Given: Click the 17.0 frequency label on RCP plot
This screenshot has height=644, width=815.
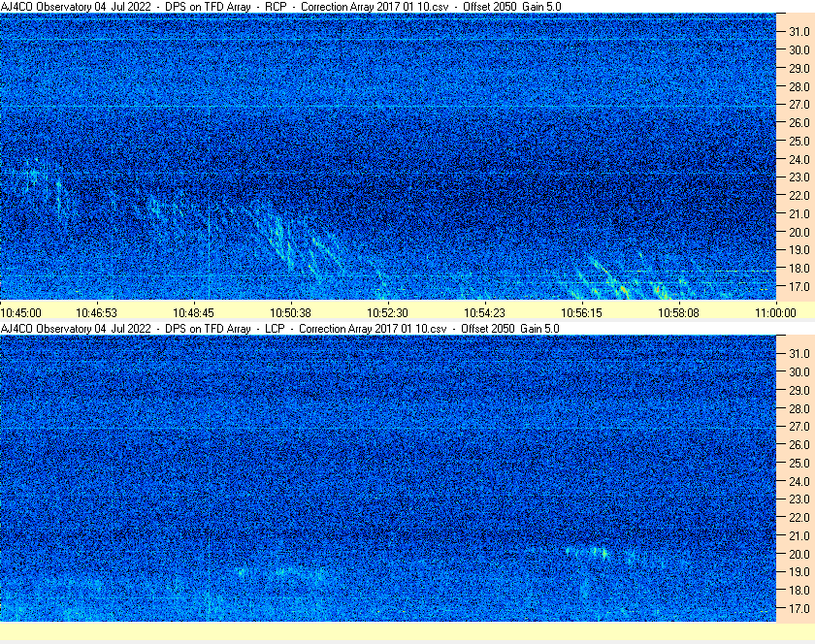Looking at the screenshot, I should (799, 286).
